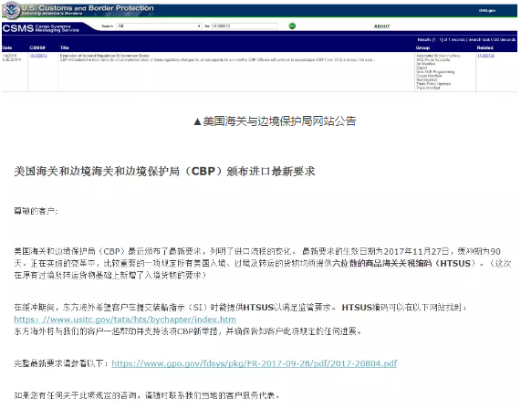
Task: Click the Ocean Manifest group entry
Action: 429,76
